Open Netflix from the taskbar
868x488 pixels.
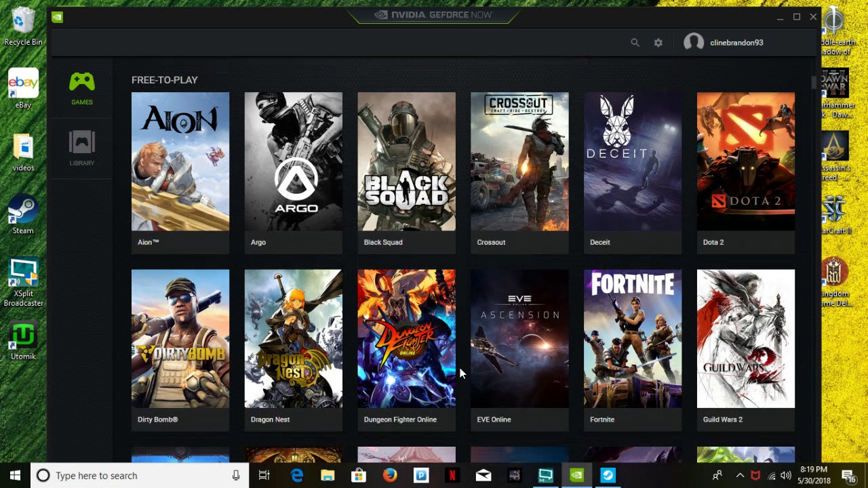[x=452, y=476]
